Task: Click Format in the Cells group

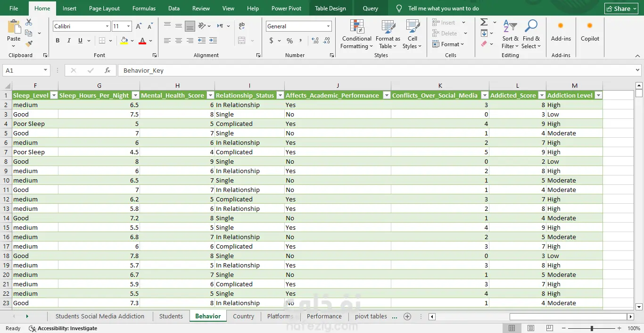Action: (448, 44)
